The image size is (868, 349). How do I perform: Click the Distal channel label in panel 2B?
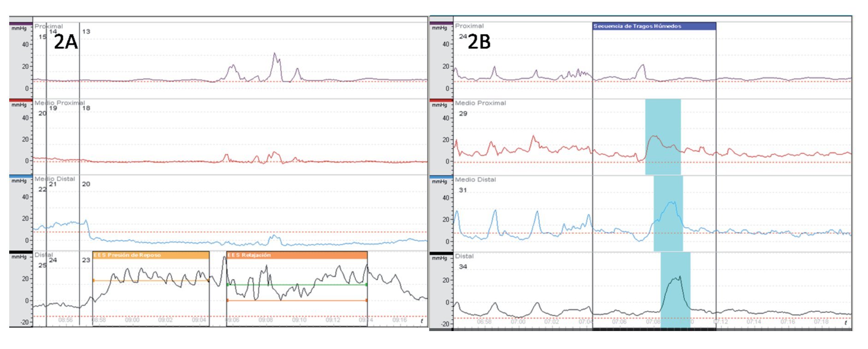pyautogui.click(x=464, y=256)
